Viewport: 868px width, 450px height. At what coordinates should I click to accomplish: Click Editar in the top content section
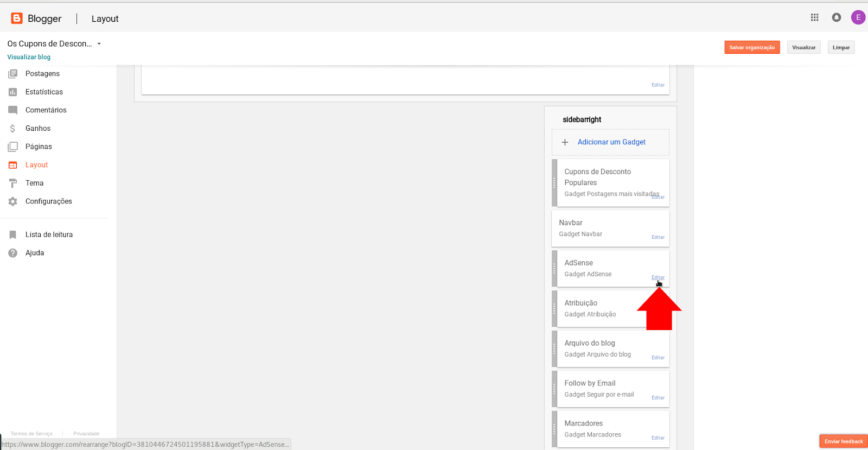658,85
